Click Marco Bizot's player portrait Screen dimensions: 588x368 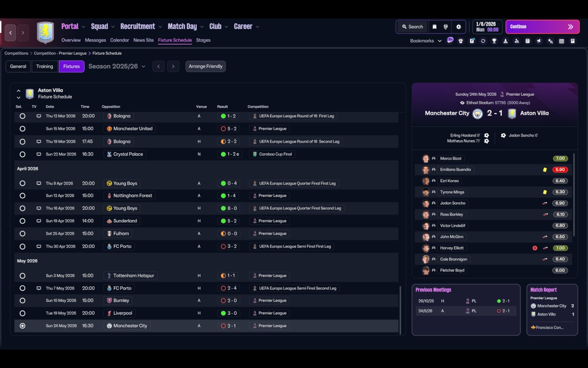pos(426,159)
